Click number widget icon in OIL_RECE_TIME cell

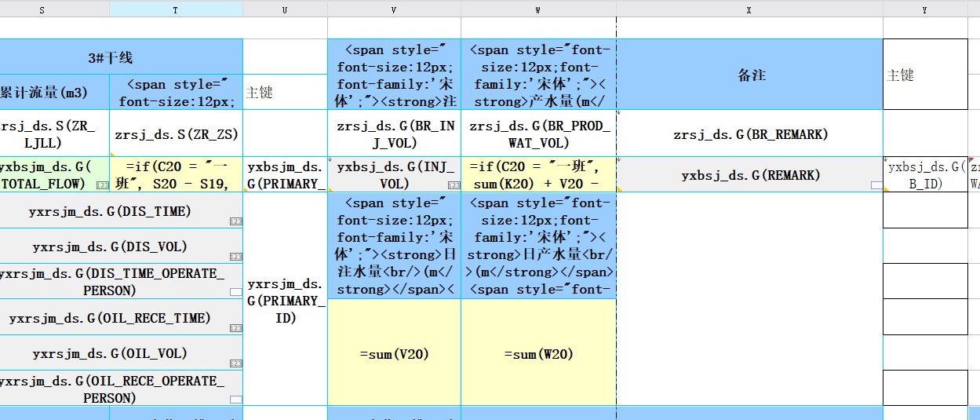pos(235,329)
